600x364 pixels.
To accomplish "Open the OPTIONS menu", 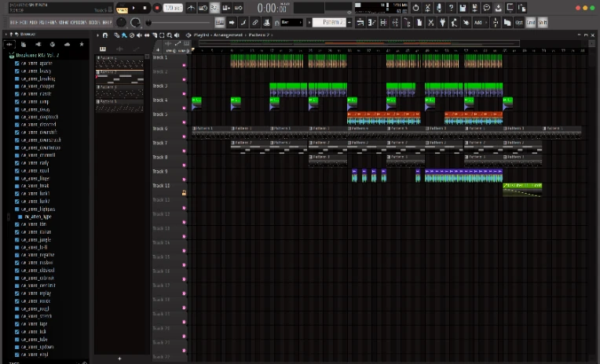I will click(79, 23).
